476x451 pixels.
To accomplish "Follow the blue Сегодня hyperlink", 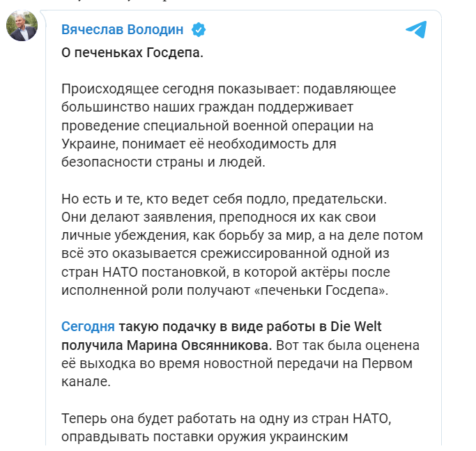I will click(88, 327).
